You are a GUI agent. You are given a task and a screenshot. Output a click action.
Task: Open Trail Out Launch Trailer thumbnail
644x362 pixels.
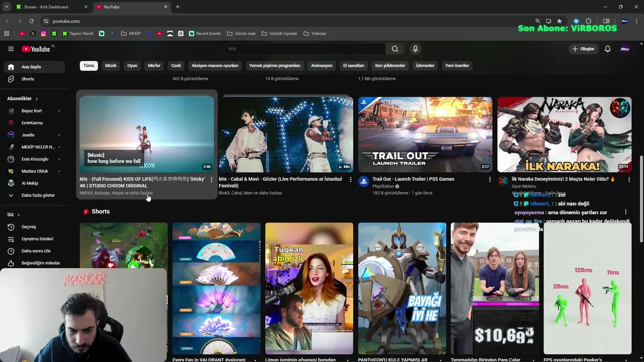(425, 134)
